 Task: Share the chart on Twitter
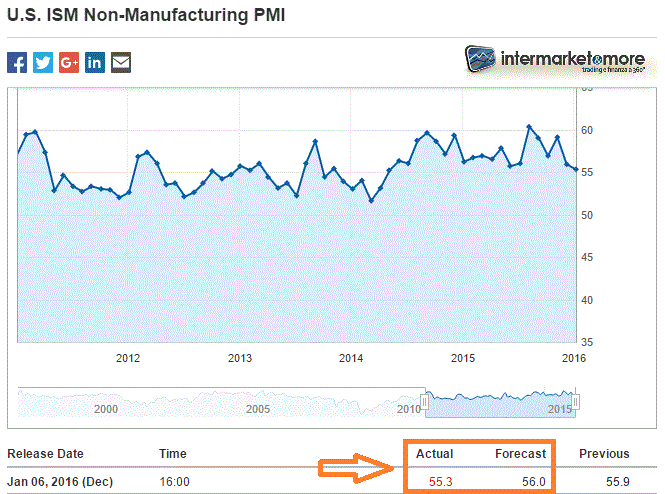[43, 63]
